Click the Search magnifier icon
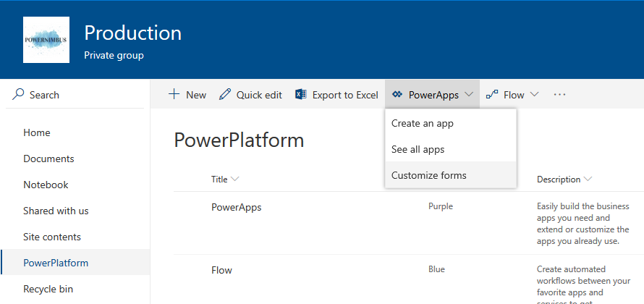This screenshot has height=304, width=644. point(18,95)
